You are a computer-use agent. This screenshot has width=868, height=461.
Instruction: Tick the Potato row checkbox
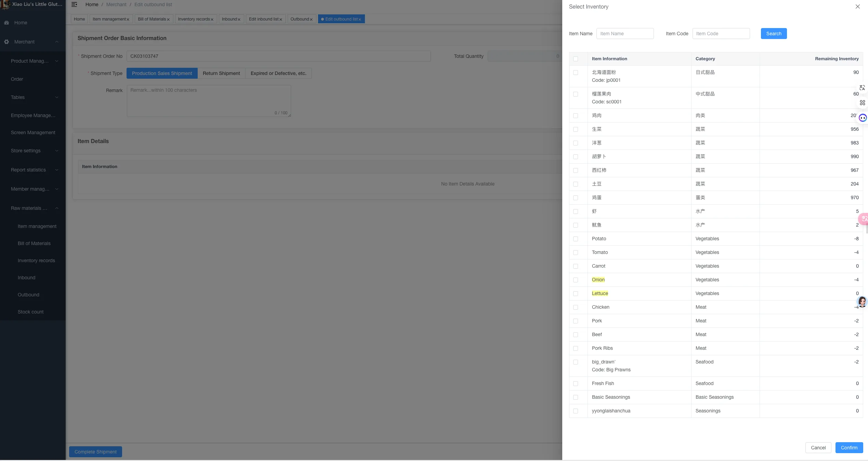[576, 239]
